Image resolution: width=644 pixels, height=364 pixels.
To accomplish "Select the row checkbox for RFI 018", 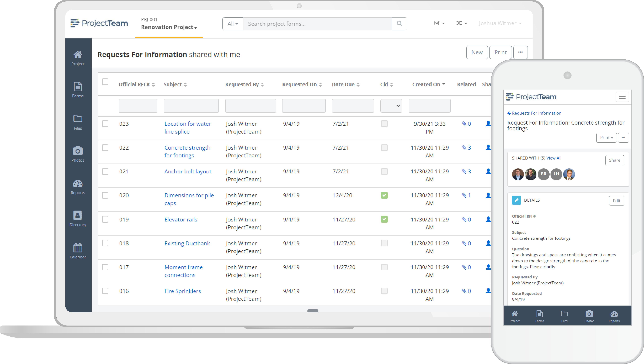I will coord(105,243).
